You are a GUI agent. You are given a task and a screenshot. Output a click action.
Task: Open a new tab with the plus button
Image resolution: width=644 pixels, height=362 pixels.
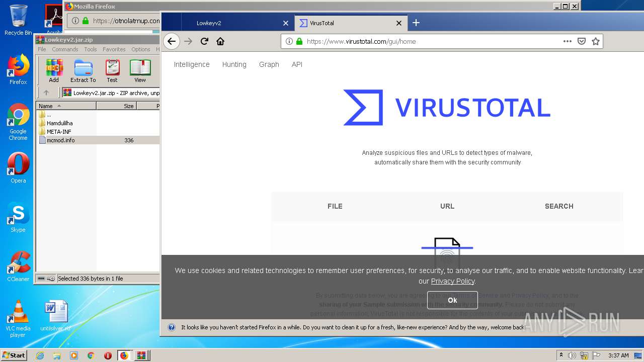click(416, 23)
